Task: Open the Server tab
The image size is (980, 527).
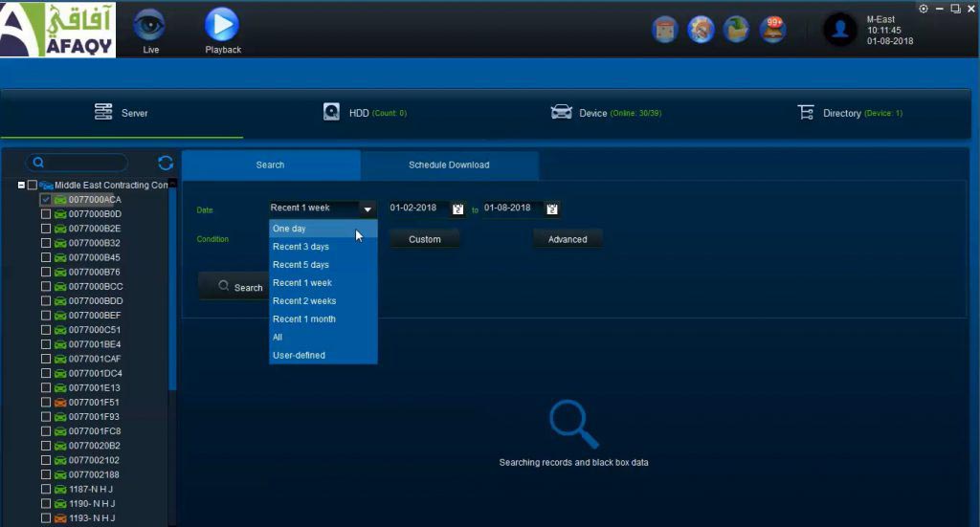Action: point(122,113)
